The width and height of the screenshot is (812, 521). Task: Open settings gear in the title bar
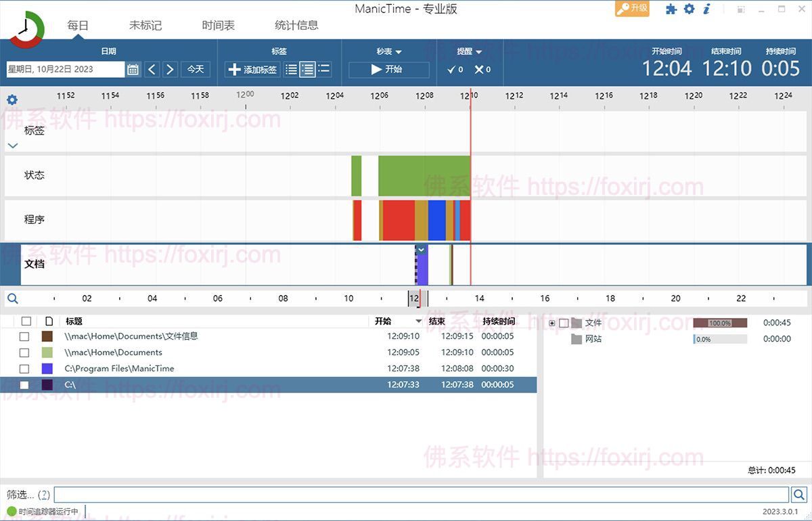689,9
